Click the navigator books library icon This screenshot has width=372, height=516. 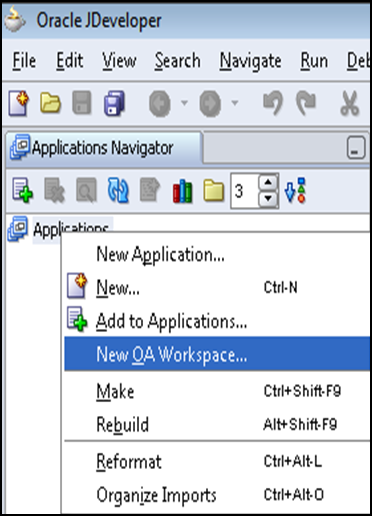tap(182, 191)
